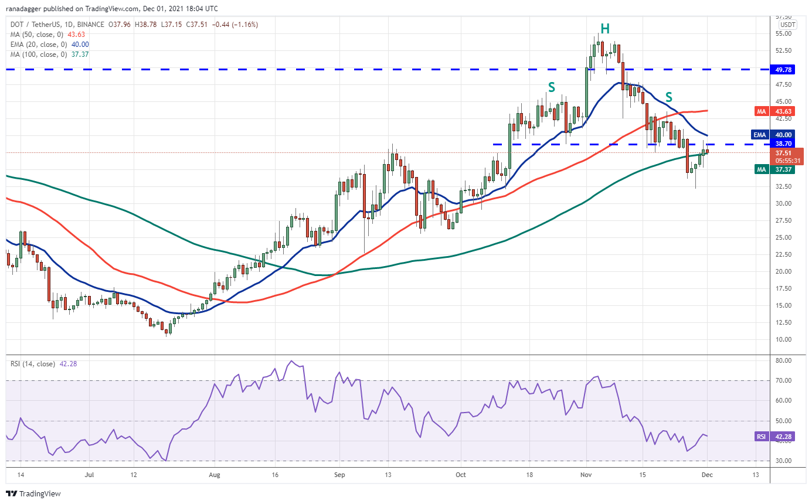
Task: Select the left 'S' shoulder label
Action: coord(551,87)
